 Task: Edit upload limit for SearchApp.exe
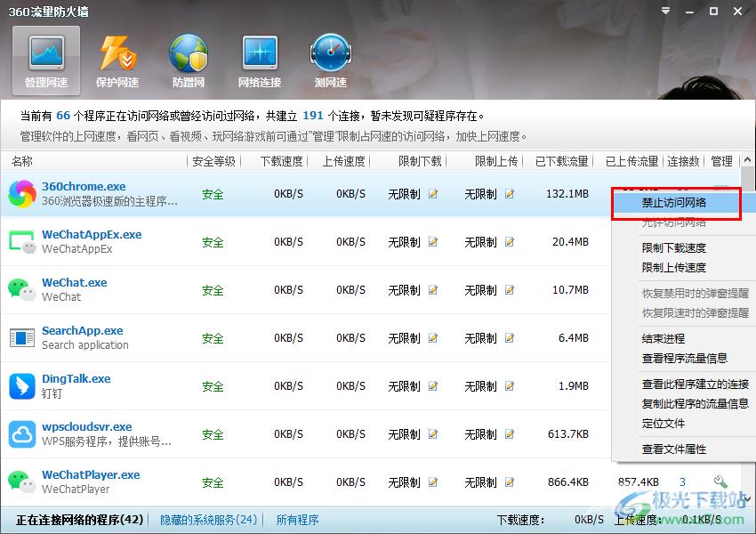tap(509, 337)
